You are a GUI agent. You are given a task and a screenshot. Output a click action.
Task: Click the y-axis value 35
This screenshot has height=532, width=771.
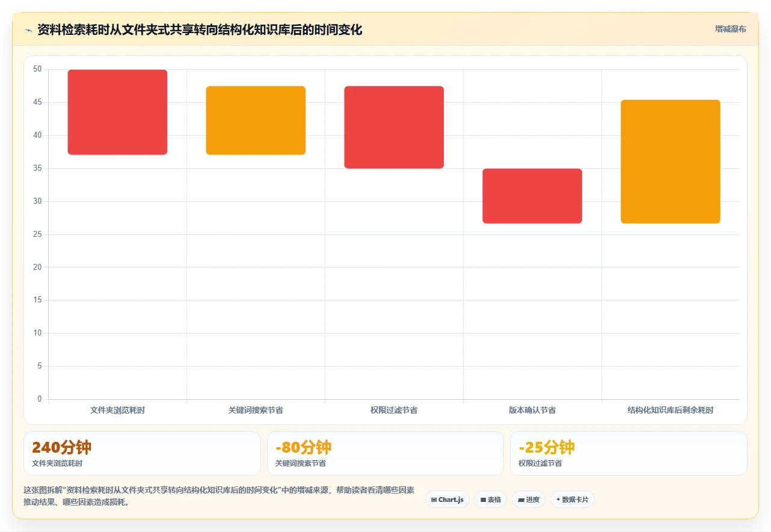pyautogui.click(x=37, y=168)
